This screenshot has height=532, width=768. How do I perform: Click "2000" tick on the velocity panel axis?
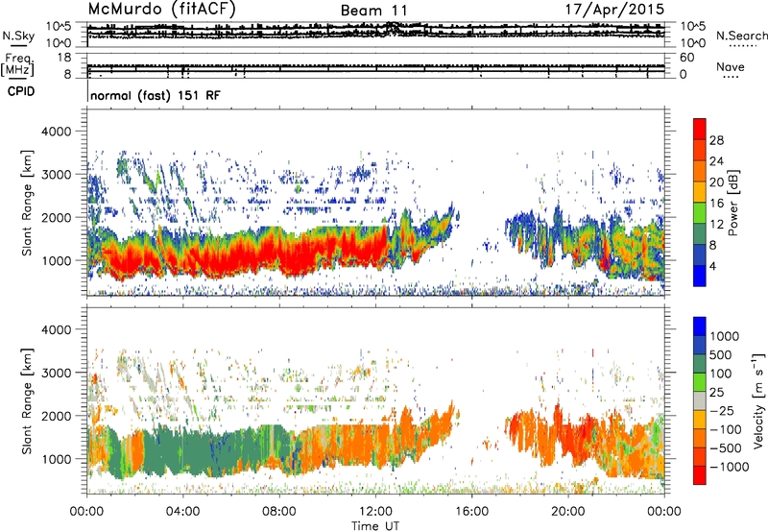(59, 416)
